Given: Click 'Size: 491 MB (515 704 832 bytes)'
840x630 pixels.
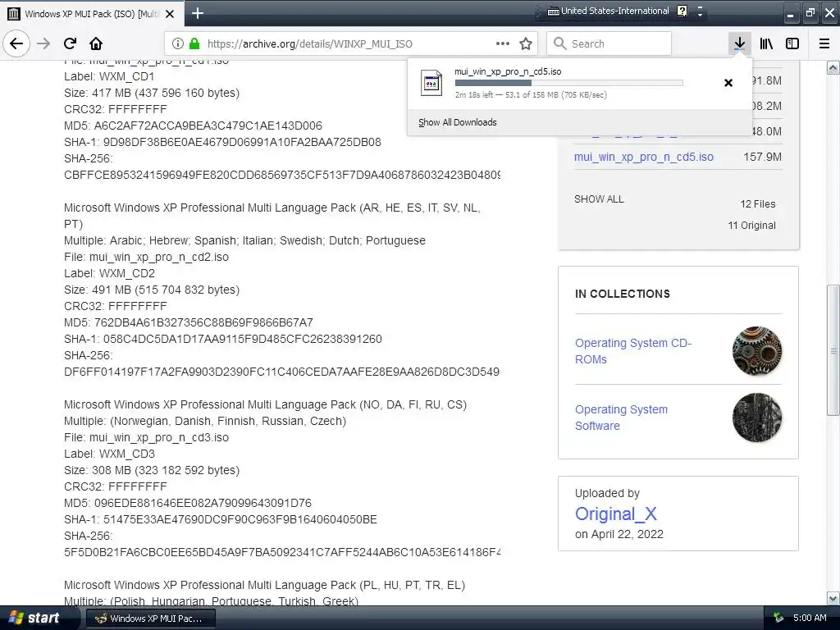Looking at the screenshot, I should coord(152,290).
